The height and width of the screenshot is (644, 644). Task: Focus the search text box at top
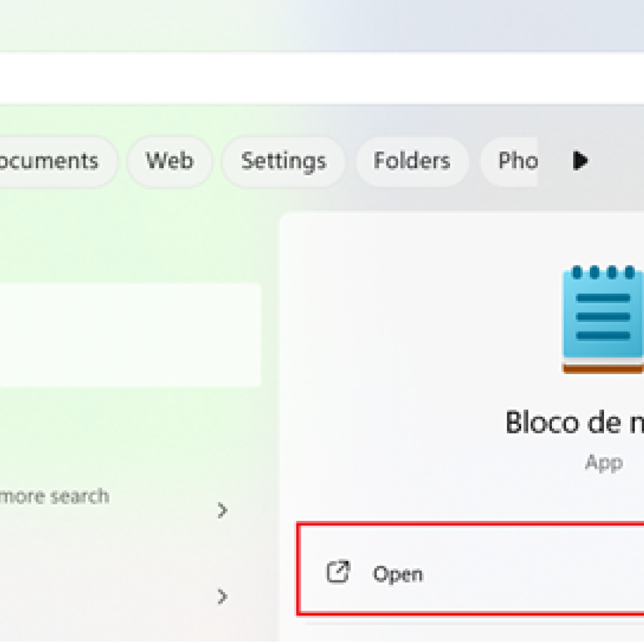tap(322, 78)
